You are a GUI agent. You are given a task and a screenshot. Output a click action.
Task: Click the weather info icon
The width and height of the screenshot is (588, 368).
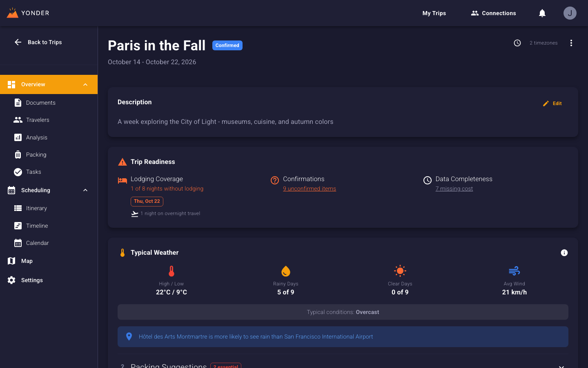tap(564, 253)
